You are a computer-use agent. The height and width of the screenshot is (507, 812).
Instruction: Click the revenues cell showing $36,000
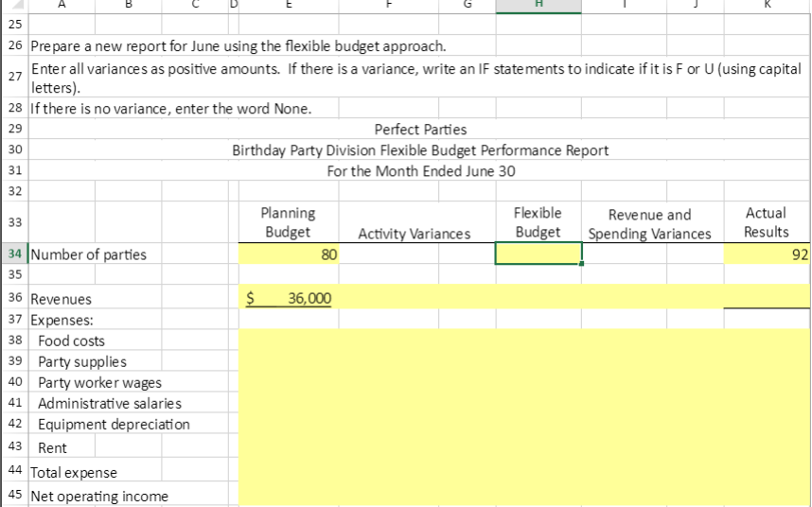[289, 297]
